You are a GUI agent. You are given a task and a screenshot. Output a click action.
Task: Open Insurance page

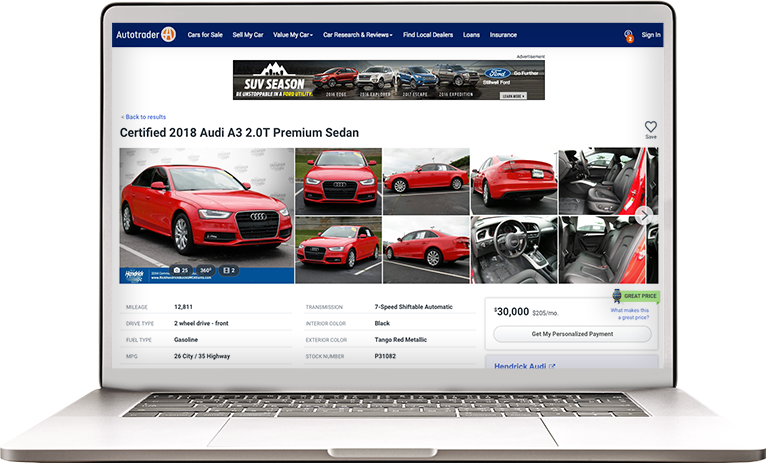coord(503,35)
